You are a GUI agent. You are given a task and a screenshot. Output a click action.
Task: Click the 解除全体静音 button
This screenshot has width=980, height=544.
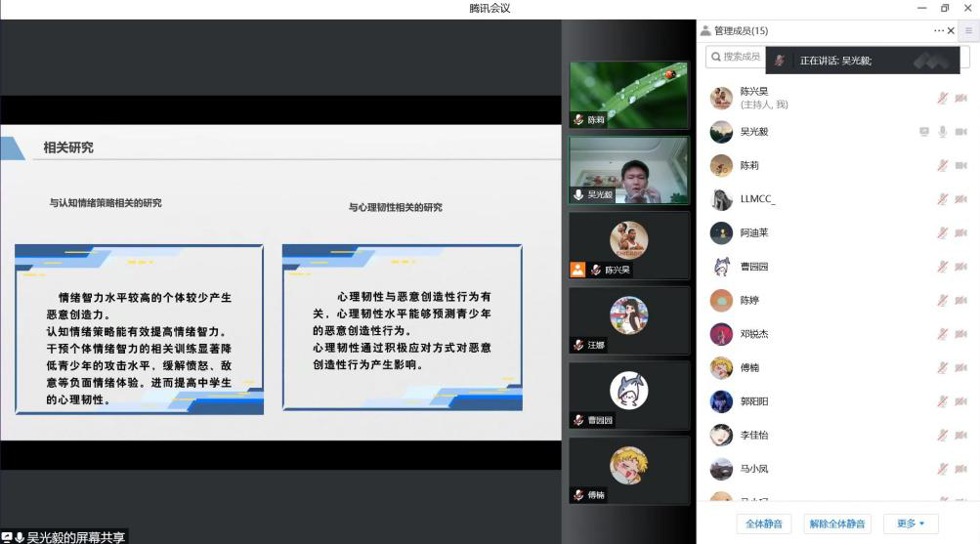pos(837,523)
